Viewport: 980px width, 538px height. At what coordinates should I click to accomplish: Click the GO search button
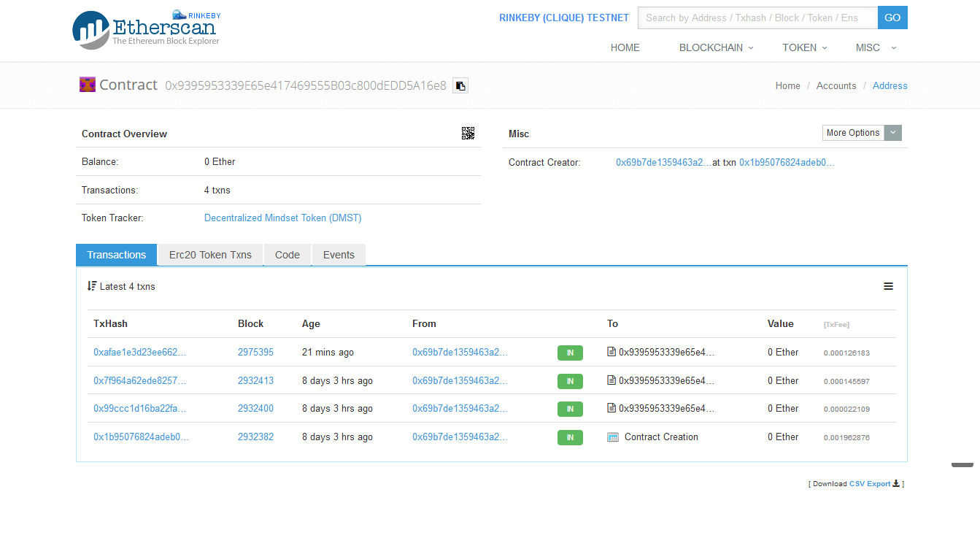click(892, 18)
